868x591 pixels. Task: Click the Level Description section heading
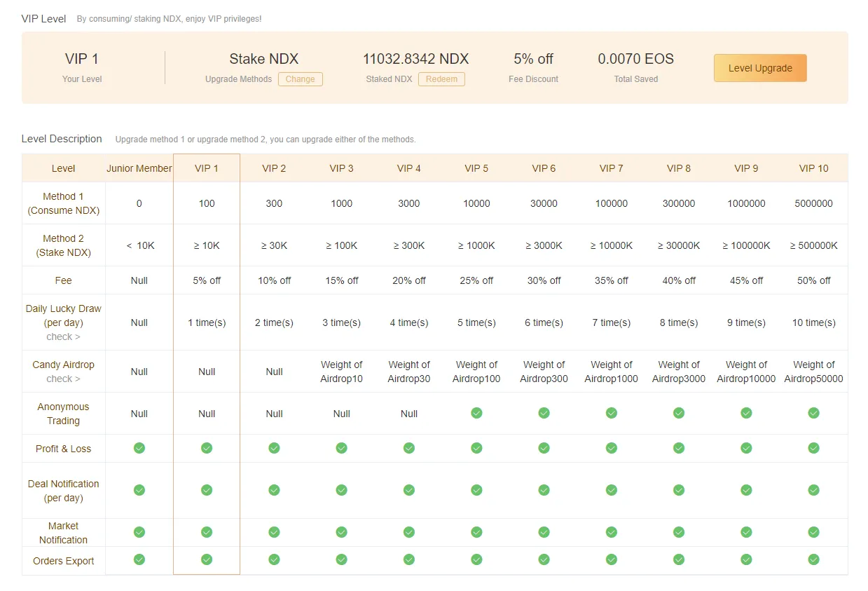[x=62, y=139]
